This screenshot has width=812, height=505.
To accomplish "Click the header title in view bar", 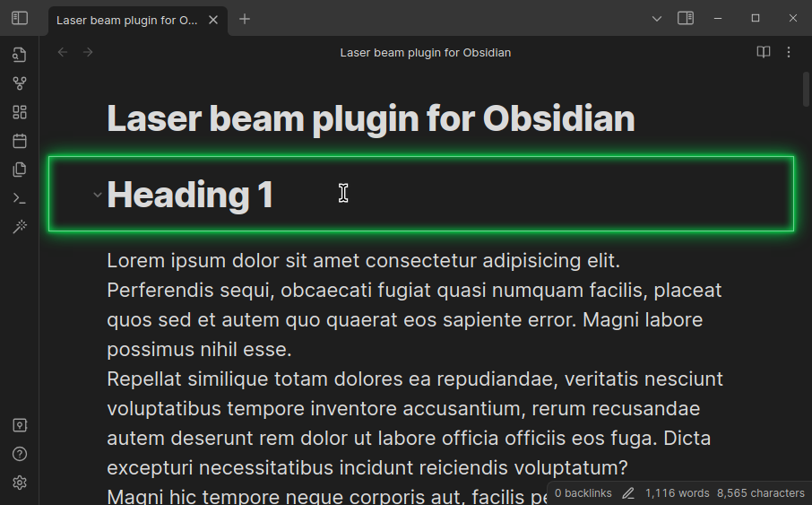I will click(426, 53).
